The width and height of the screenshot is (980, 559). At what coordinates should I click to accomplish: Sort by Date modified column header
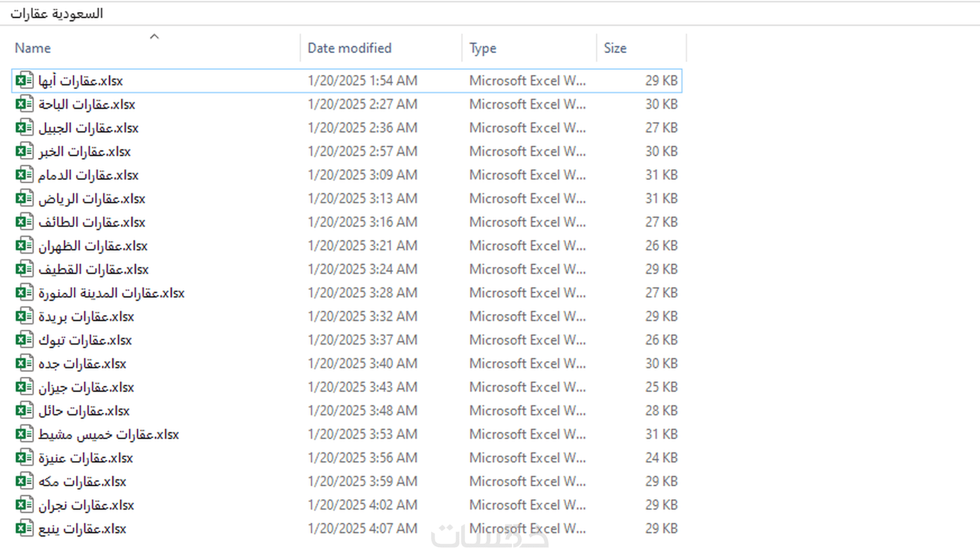point(349,48)
